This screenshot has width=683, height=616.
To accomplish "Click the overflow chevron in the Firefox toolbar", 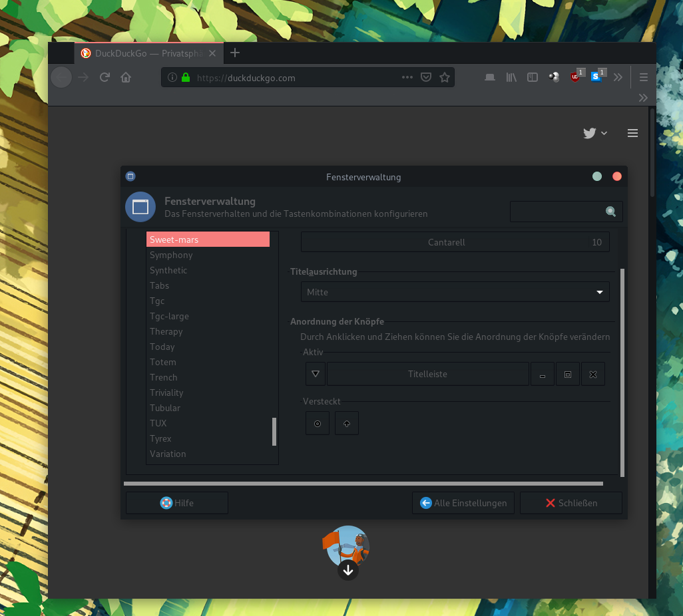I will 618,77.
